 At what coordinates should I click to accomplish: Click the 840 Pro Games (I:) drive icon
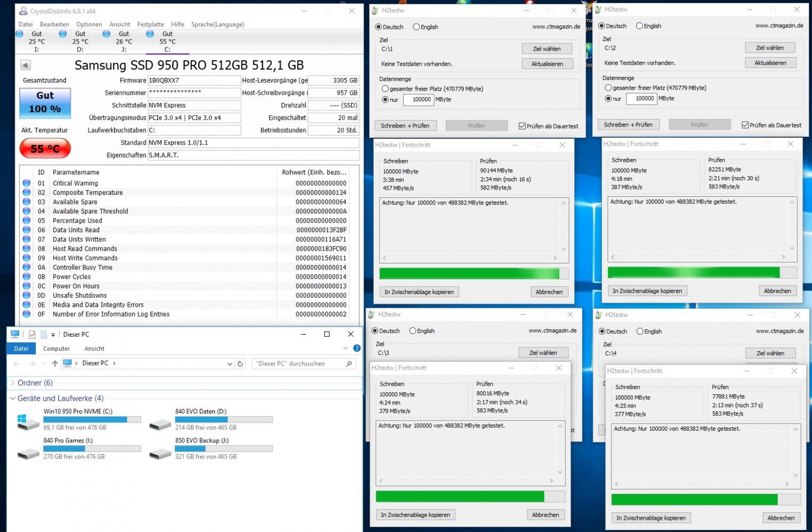pyautogui.click(x=28, y=454)
